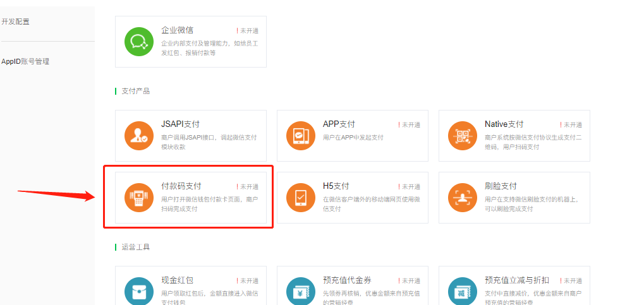Click the 付款码支付 scanner icon

click(139, 198)
